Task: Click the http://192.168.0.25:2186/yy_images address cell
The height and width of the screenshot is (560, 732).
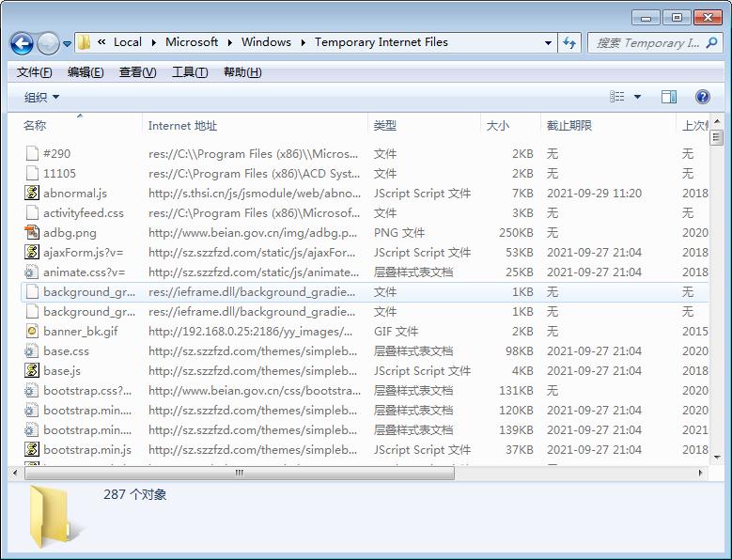Action: coord(251,332)
